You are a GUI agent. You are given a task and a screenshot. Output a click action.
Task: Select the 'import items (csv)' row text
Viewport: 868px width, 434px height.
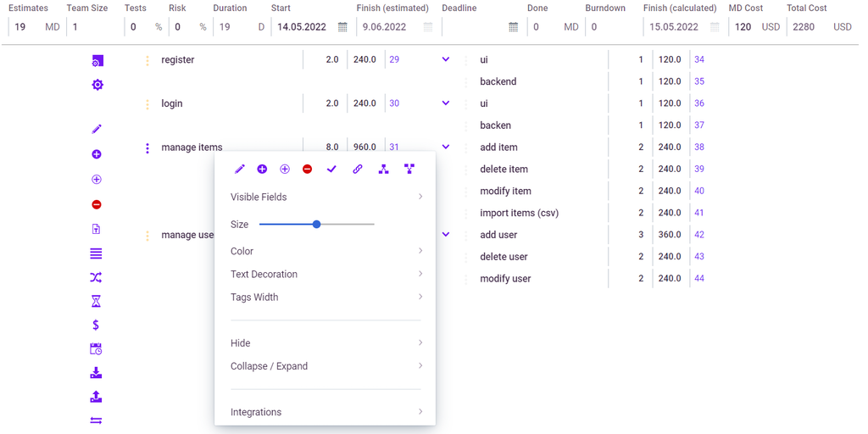tap(520, 213)
